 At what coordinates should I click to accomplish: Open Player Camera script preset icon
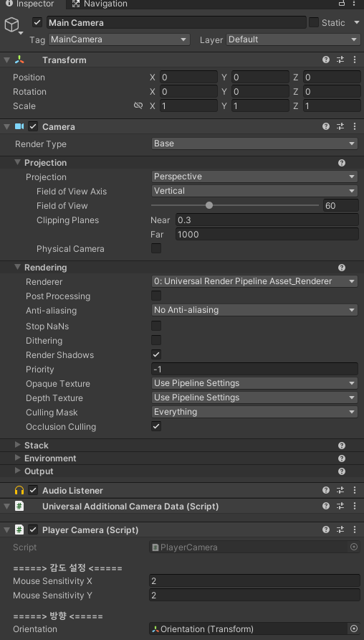pyautogui.click(x=340, y=530)
